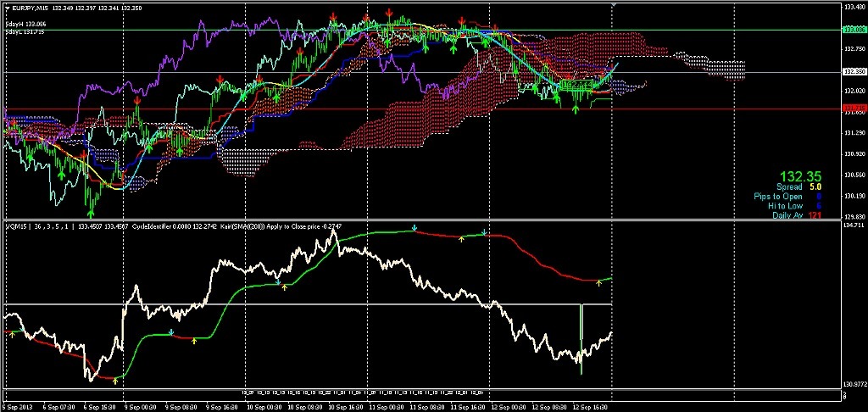Click the 10 Sep 08:30 time label
868x412 pixels.
pos(305,406)
